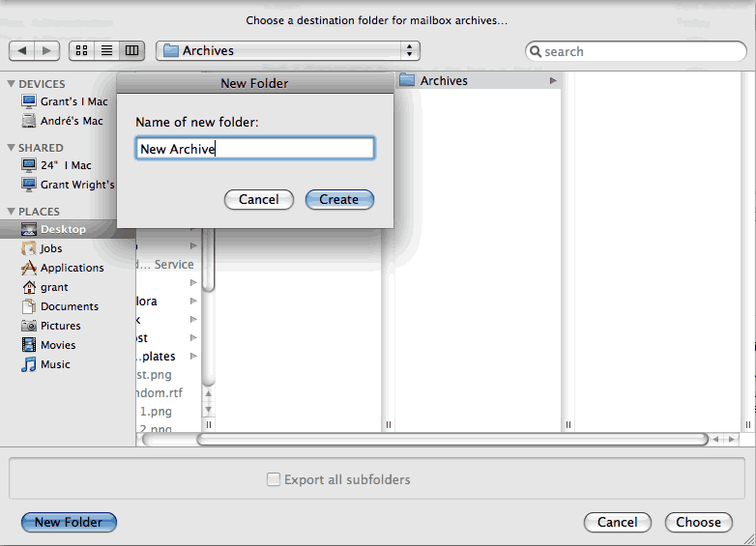Open Music in sidebar
This screenshot has width=756, height=546.
pyautogui.click(x=45, y=364)
